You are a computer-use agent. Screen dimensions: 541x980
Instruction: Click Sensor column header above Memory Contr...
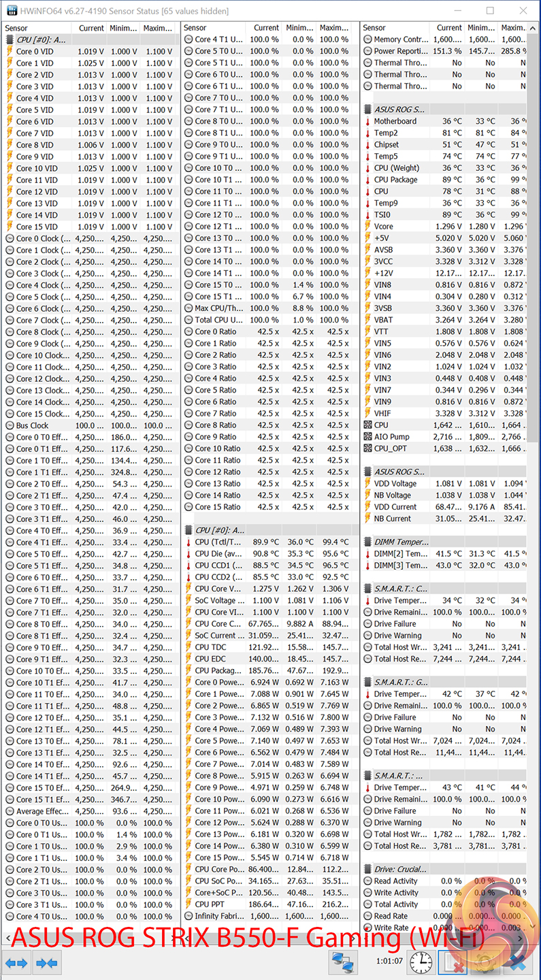coord(396,28)
